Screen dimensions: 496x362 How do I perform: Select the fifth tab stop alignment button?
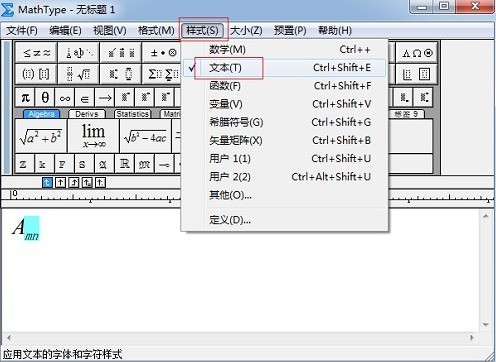tap(100, 182)
